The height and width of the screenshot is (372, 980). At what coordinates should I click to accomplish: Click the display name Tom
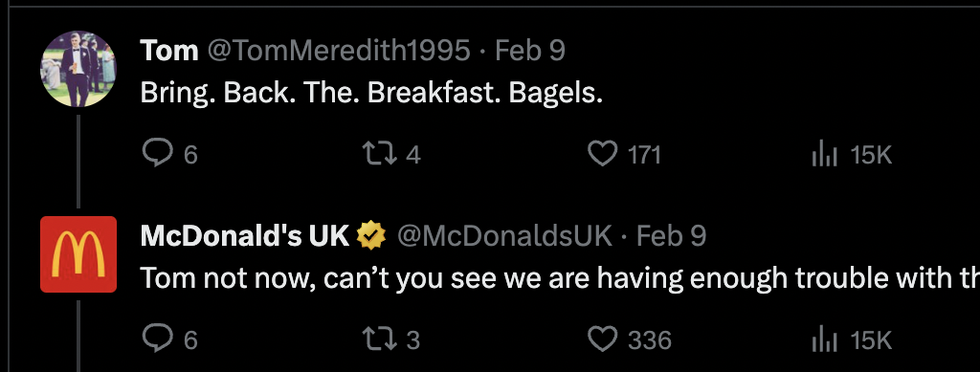click(x=168, y=51)
